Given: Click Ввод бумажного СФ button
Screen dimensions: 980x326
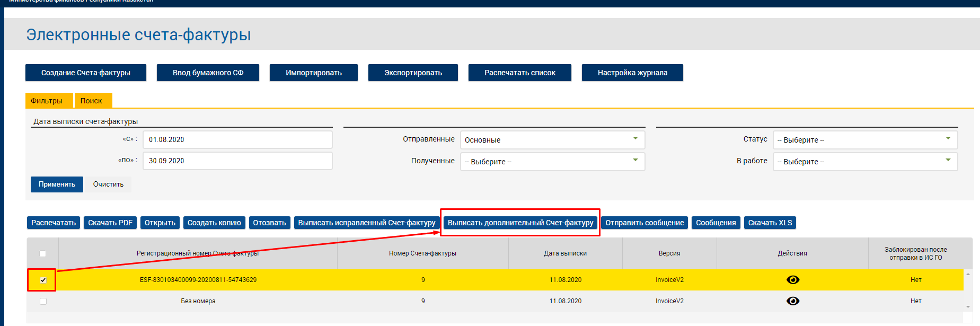Looking at the screenshot, I should point(208,73).
